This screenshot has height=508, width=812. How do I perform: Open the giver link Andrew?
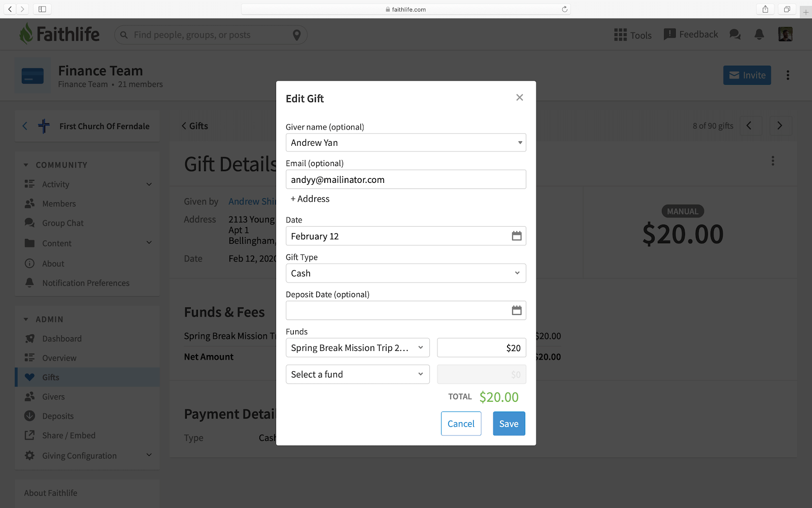(252, 202)
